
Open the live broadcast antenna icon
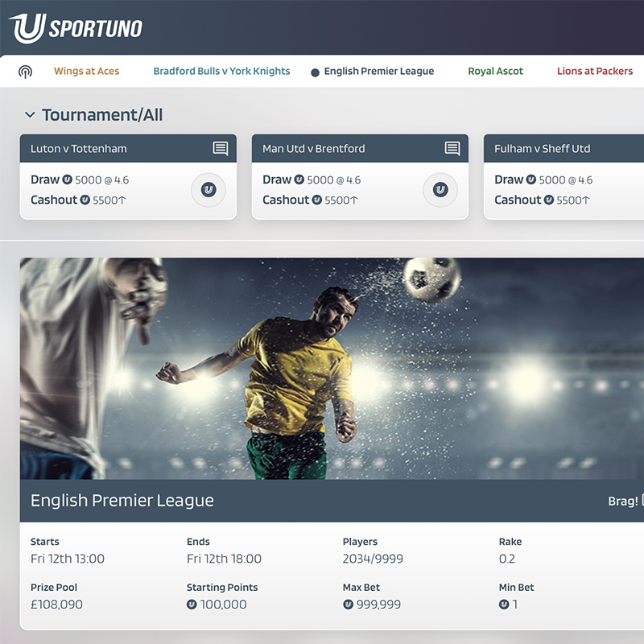(x=26, y=72)
